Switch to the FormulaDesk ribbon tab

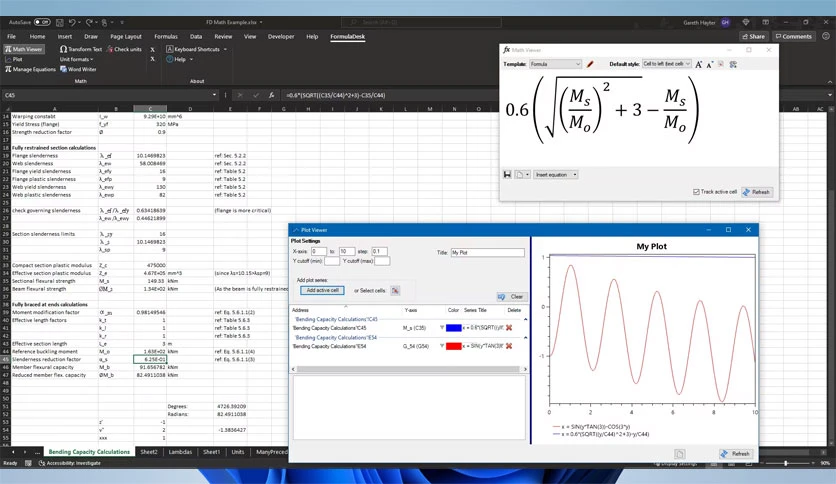(x=348, y=36)
